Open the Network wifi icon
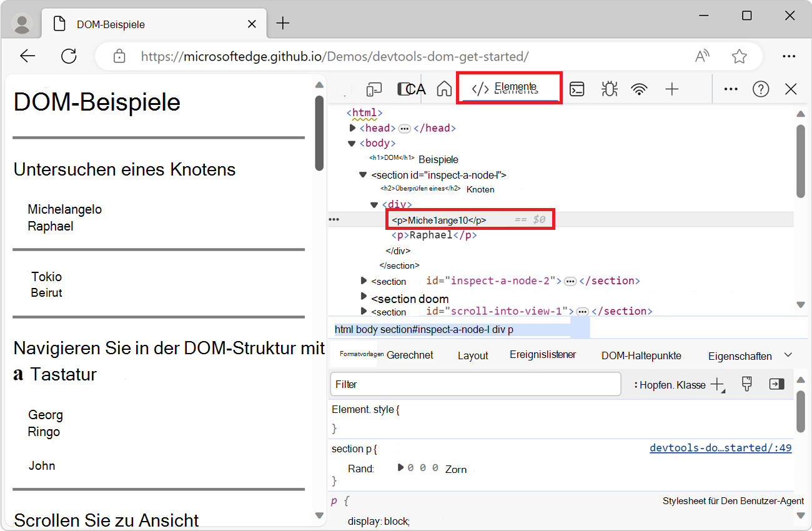This screenshot has height=531, width=812. pos(639,89)
